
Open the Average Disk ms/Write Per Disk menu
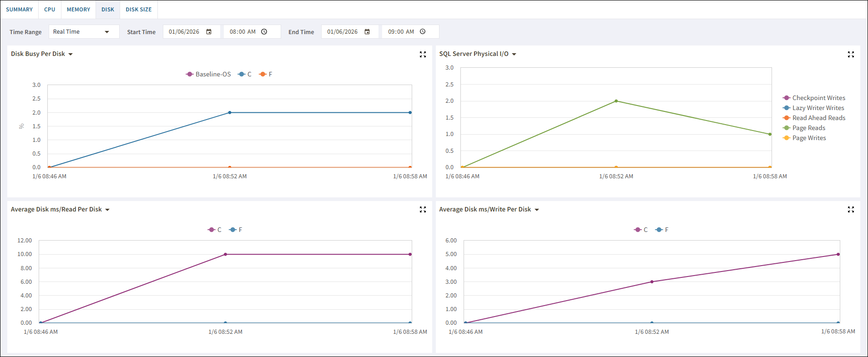point(537,210)
